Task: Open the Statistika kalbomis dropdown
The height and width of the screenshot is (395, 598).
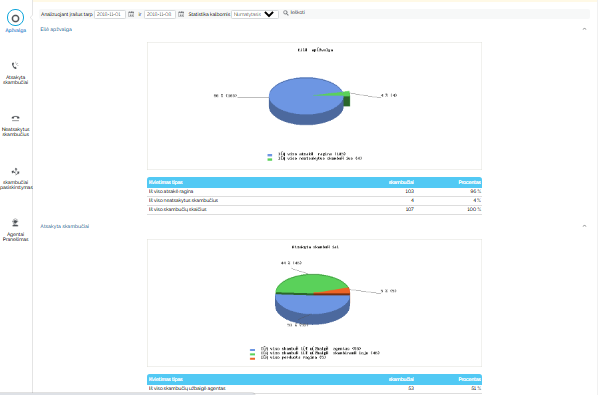Action: click(x=255, y=14)
